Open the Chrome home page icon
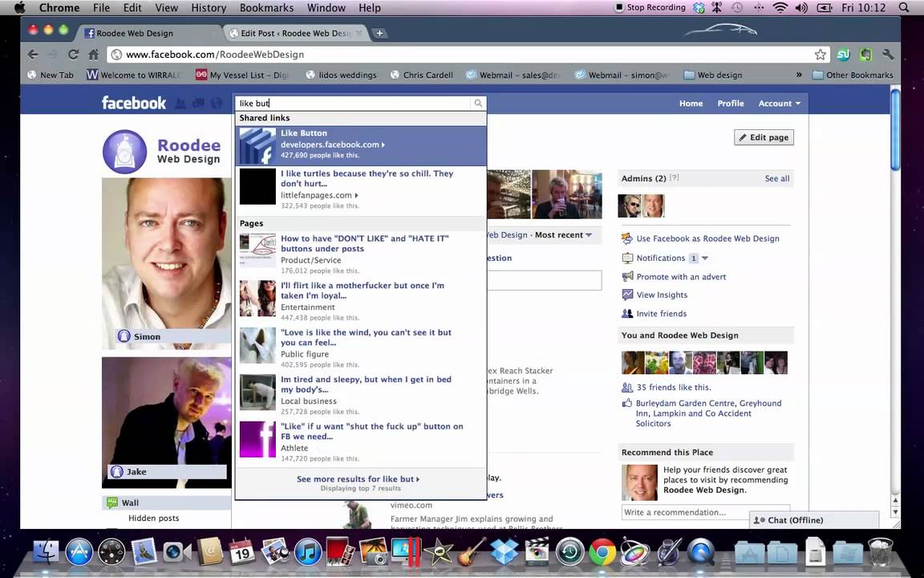The image size is (924, 578). click(x=93, y=55)
